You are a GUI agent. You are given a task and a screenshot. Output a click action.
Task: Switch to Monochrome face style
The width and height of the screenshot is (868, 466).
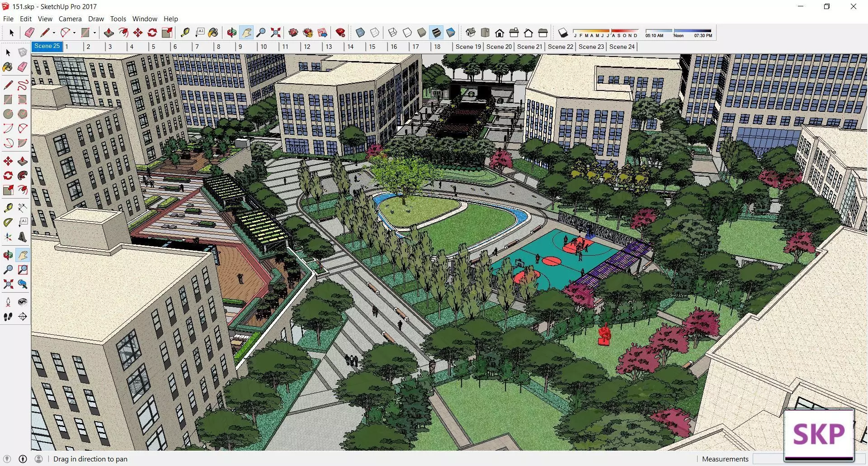point(451,33)
